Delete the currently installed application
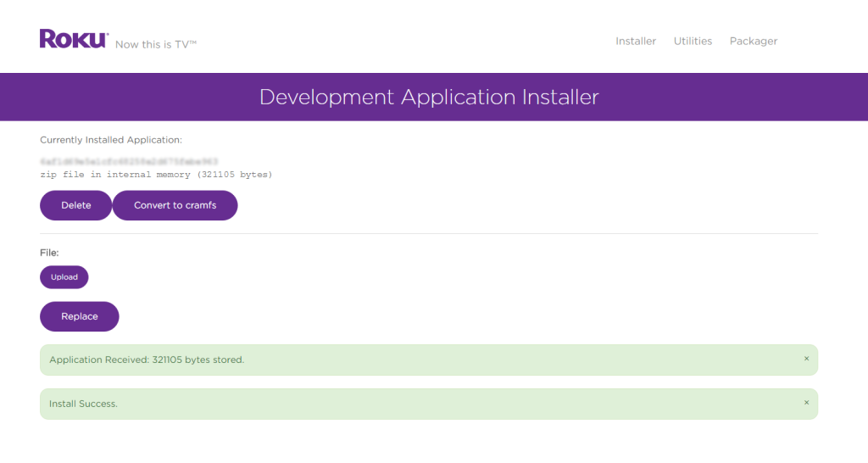 click(75, 205)
